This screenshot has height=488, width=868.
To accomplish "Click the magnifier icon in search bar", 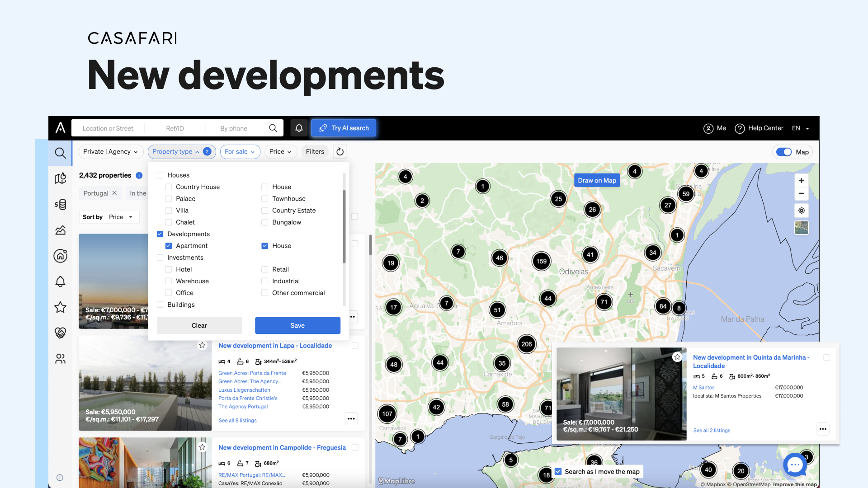I will [x=273, y=128].
